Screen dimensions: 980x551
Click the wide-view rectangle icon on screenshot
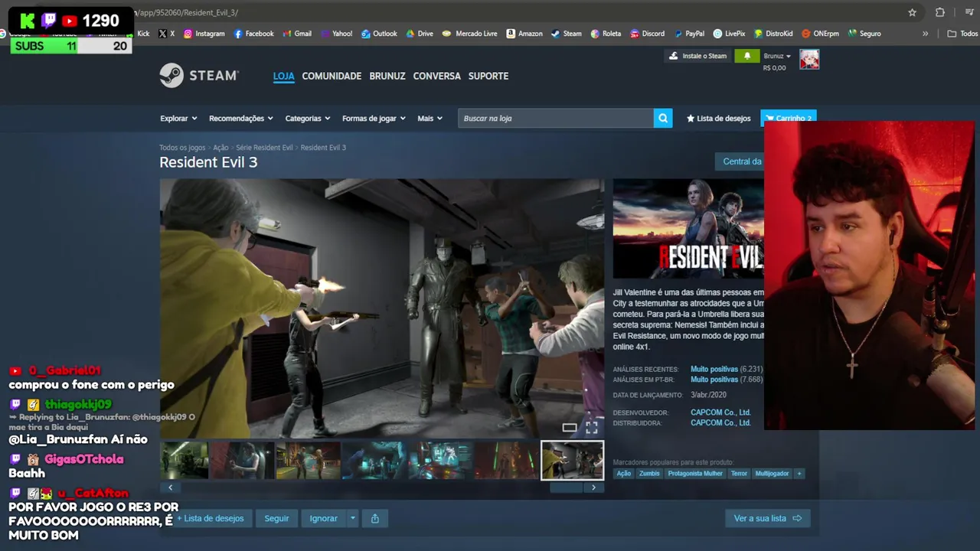569,428
